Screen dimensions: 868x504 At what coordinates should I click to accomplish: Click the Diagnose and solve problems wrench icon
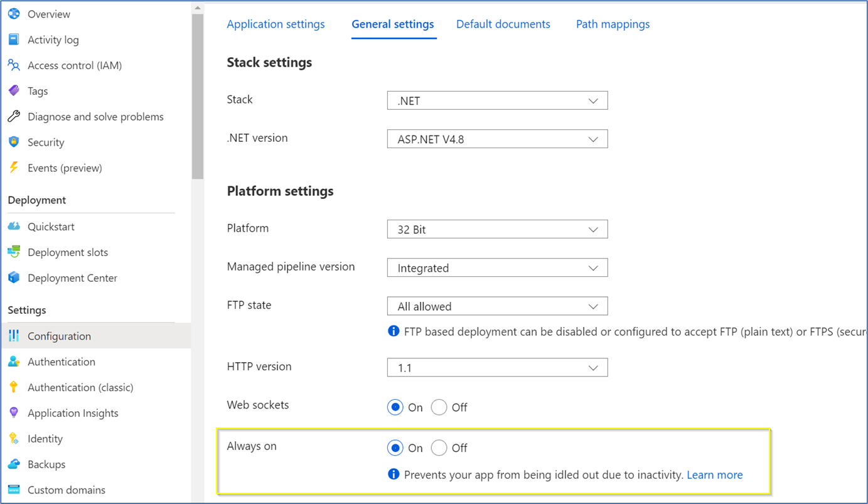(14, 117)
